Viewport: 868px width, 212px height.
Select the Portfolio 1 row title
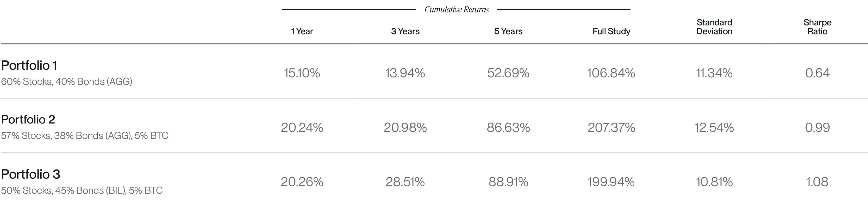tap(29, 66)
